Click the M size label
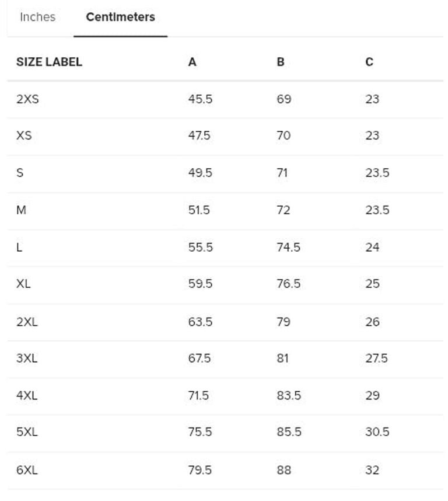The image size is (448, 501). 21,210
